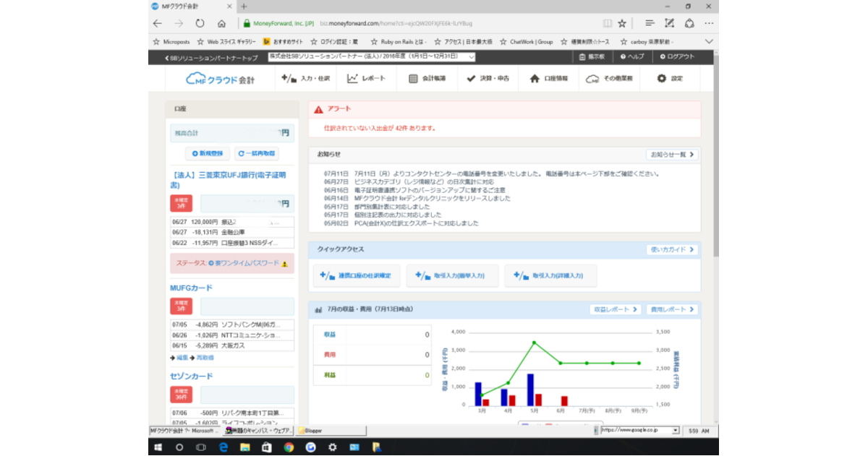The height and width of the screenshot is (456, 868).
Task: Open Task View on the taskbar
Action: [x=201, y=447]
